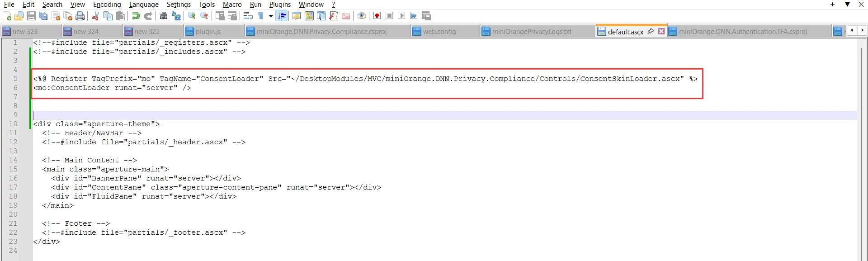This screenshot has height=261, width=868.
Task: Open Folder as Workspace icon
Action: (x=346, y=16)
